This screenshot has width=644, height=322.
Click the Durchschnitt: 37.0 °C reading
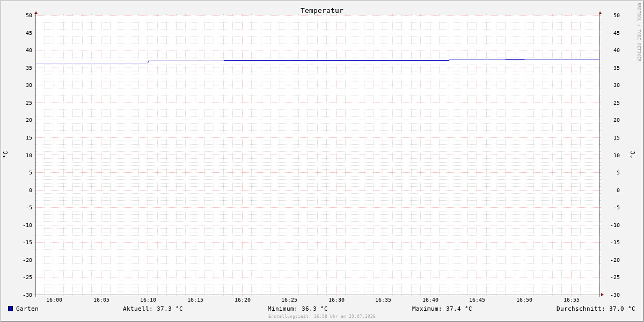point(596,309)
